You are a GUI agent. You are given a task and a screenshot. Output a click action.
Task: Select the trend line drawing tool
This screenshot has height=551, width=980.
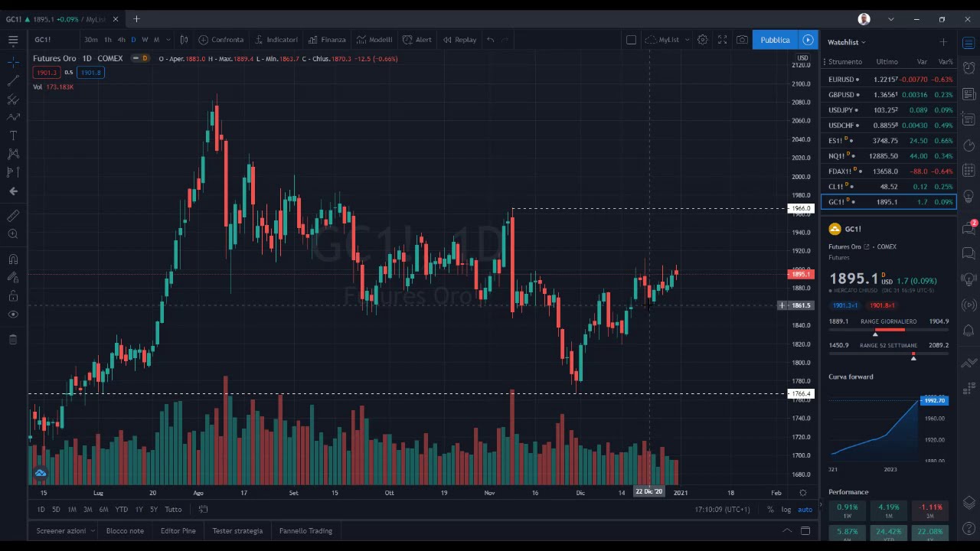(13, 80)
